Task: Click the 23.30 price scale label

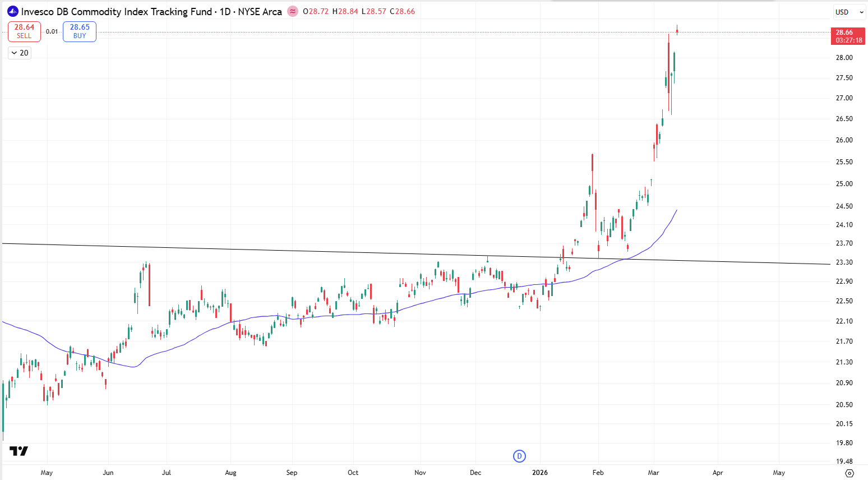Action: coord(844,262)
